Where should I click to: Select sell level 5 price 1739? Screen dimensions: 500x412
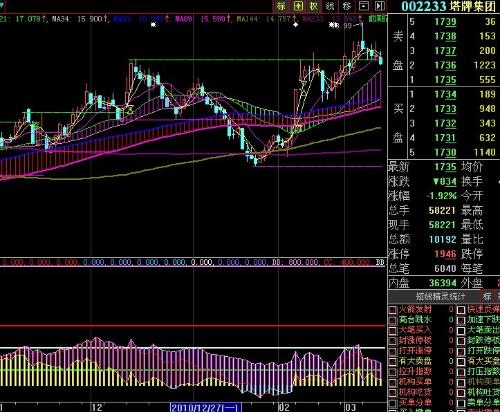[445, 22]
